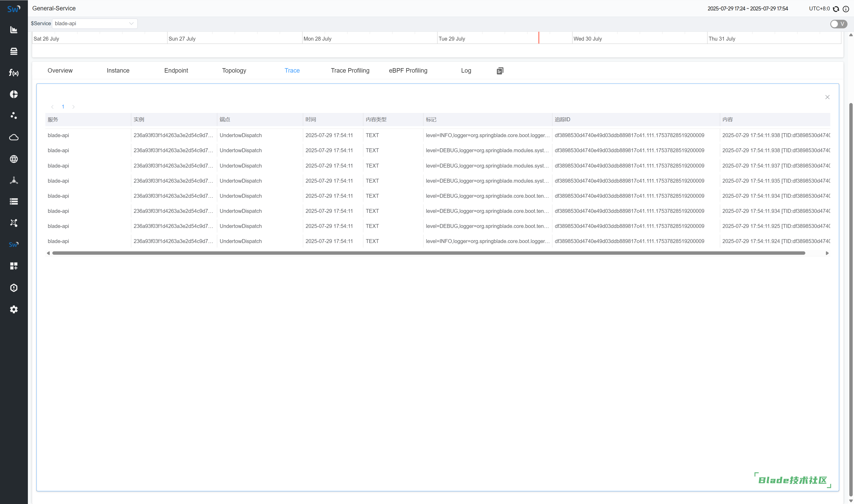
Task: Click the table scrollbar's right arrow
Action: click(x=827, y=253)
